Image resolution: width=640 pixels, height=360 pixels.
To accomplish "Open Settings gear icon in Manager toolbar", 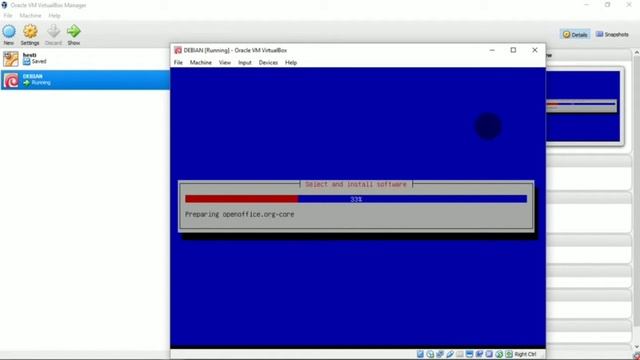I will pyautogui.click(x=30, y=31).
